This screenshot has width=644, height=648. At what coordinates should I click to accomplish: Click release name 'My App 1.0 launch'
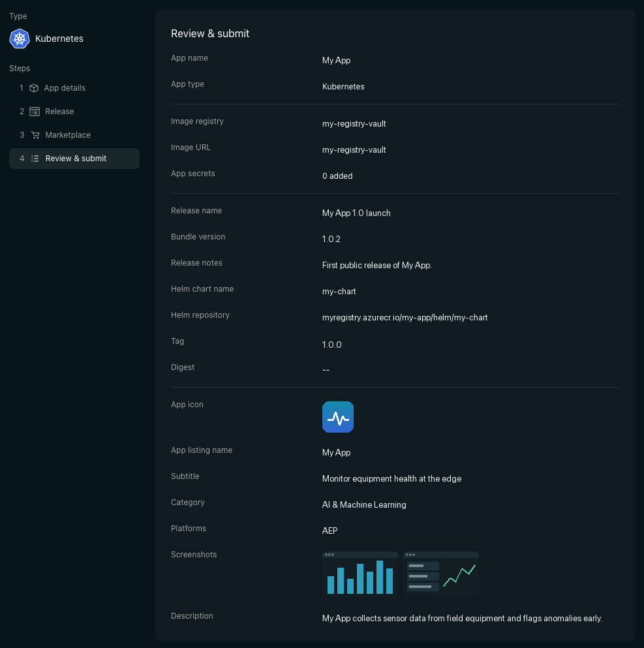click(356, 213)
